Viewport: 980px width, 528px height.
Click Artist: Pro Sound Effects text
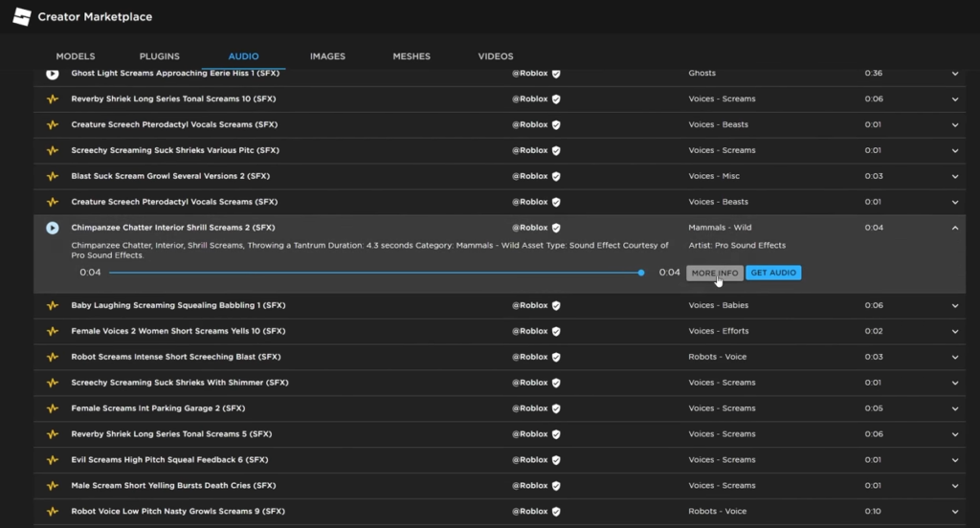tap(737, 246)
